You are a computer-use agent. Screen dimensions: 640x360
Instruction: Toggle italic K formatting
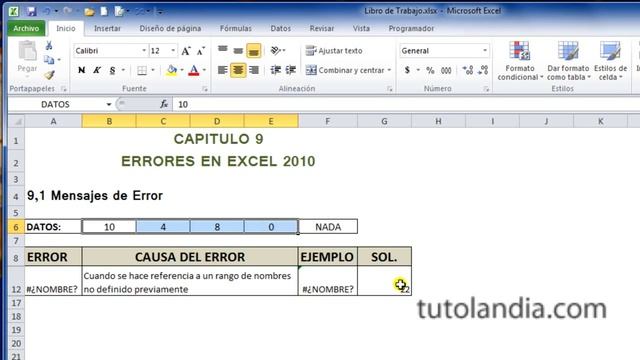[97, 70]
